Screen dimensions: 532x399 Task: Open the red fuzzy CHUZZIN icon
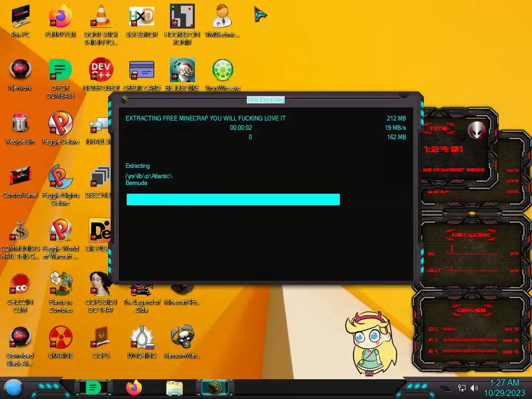click(20, 293)
